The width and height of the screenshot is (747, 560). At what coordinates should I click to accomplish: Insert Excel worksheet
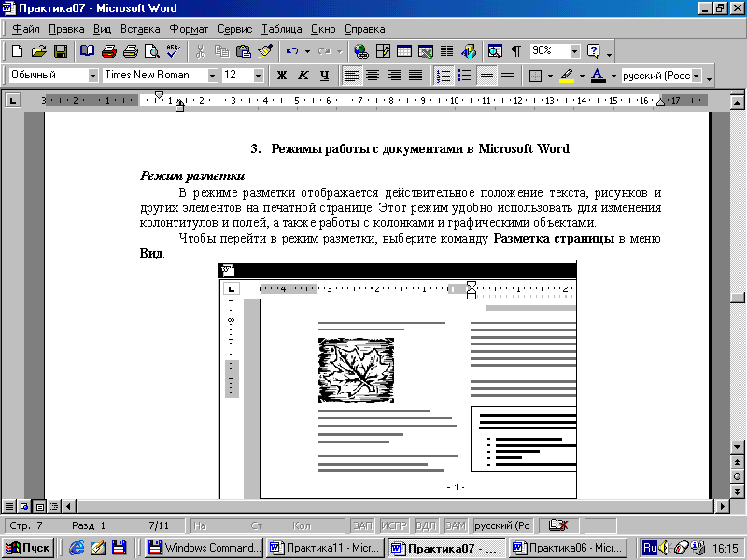(x=426, y=51)
